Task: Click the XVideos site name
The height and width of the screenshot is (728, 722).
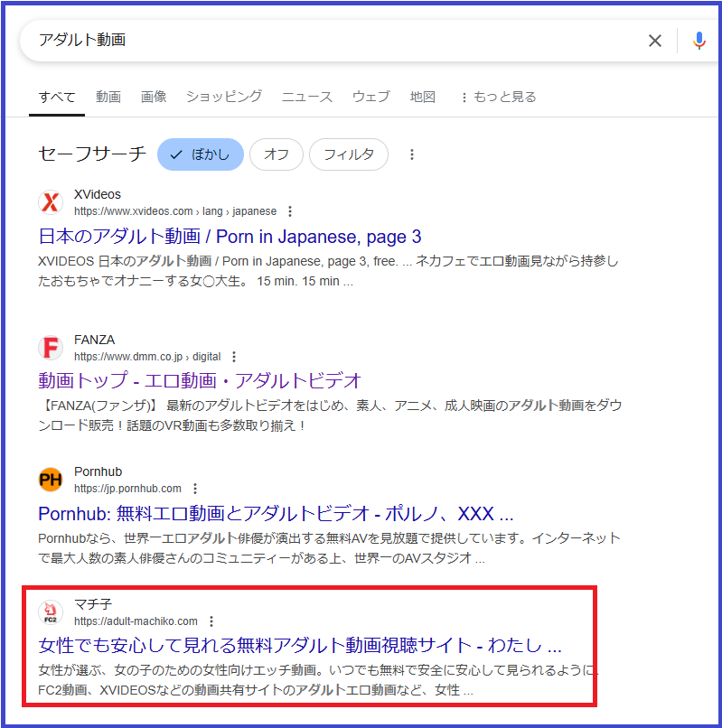Action: click(98, 194)
